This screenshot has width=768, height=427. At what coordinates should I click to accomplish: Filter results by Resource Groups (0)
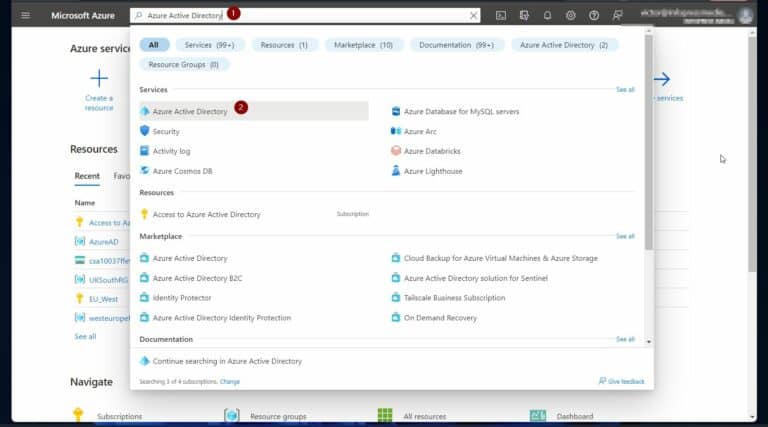pos(184,64)
